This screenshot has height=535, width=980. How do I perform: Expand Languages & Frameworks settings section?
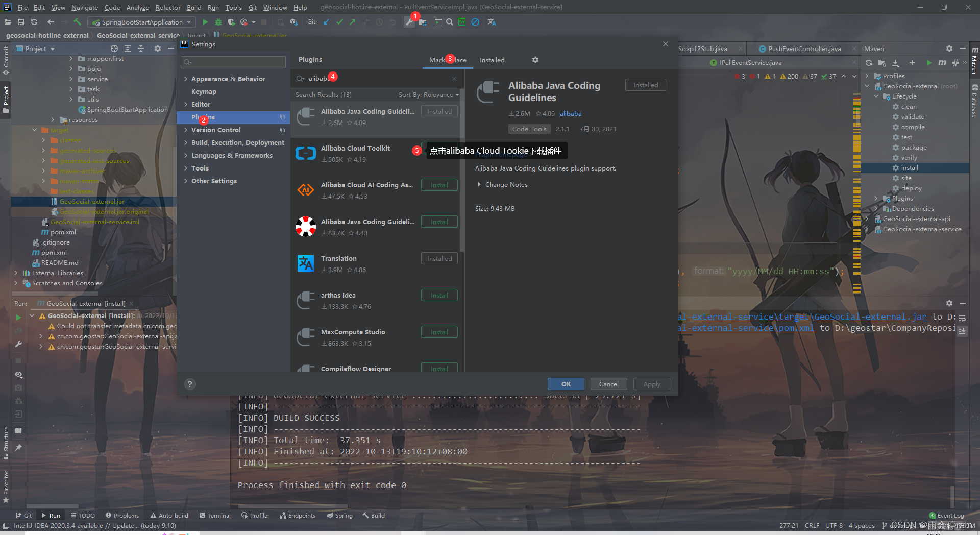(186, 155)
